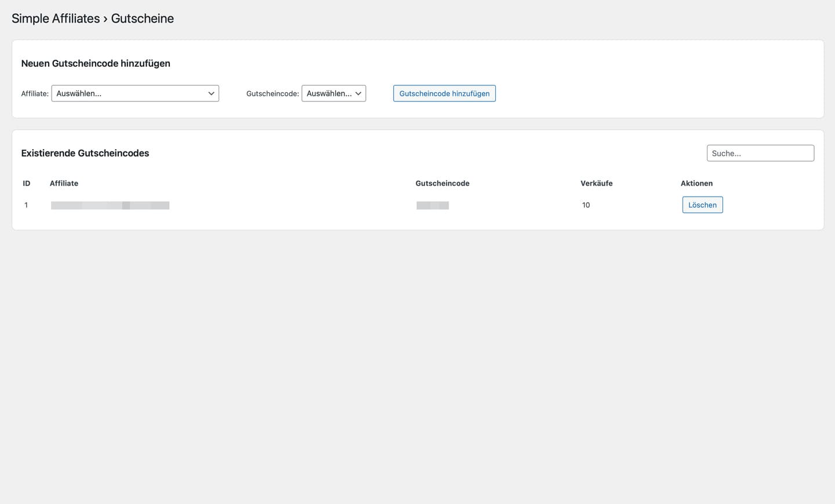Screen dimensions: 835x504
Task: Click the ID column header
Action: click(26, 183)
